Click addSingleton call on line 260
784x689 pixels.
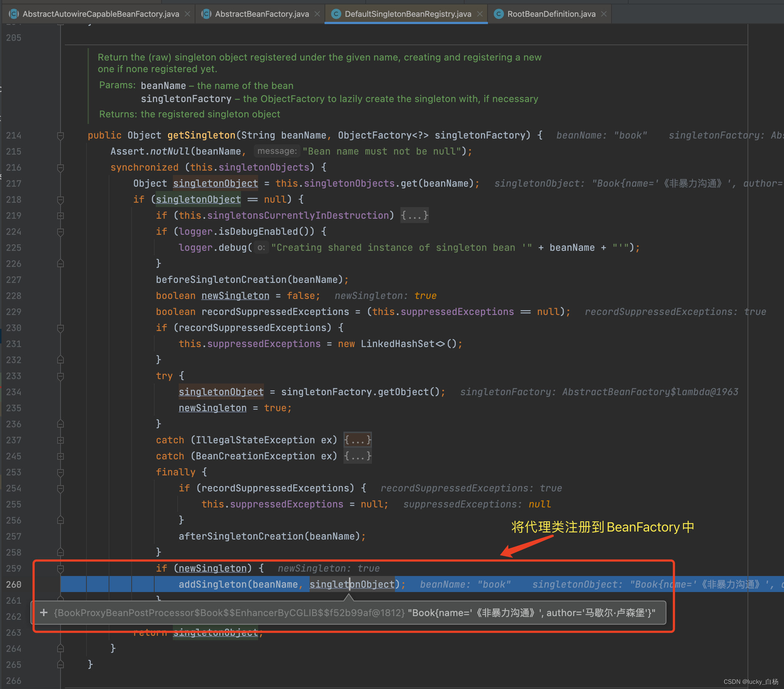(213, 584)
